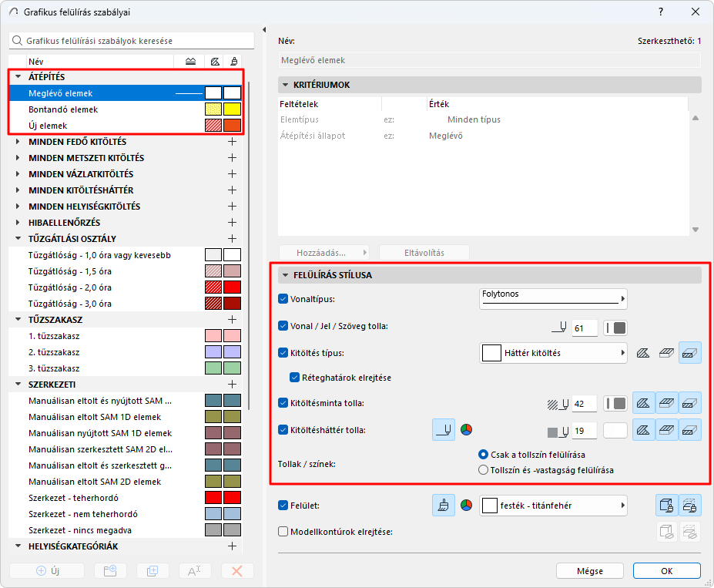
Task: Click pen color swatch beside pen 61
Action: click(615, 328)
